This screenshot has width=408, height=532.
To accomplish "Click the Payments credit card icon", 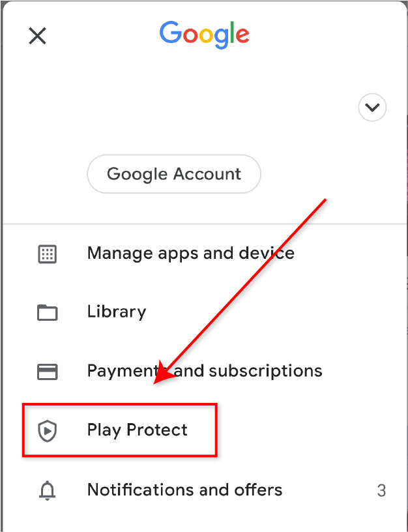I will tap(47, 372).
